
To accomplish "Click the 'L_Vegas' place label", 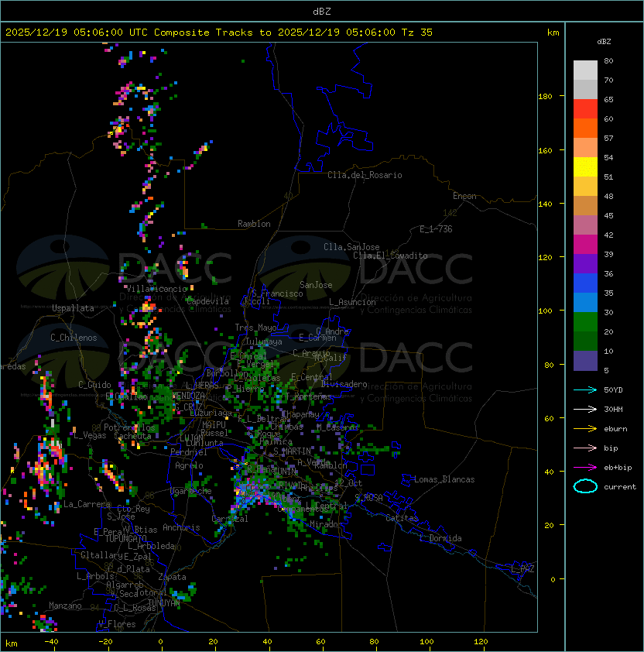I will point(90,435).
